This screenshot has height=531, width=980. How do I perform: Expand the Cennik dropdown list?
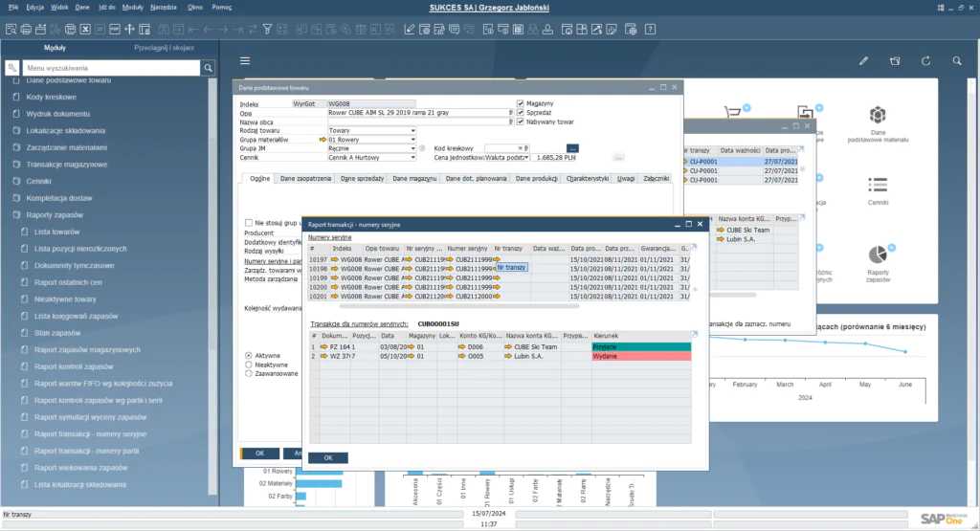[412, 158]
